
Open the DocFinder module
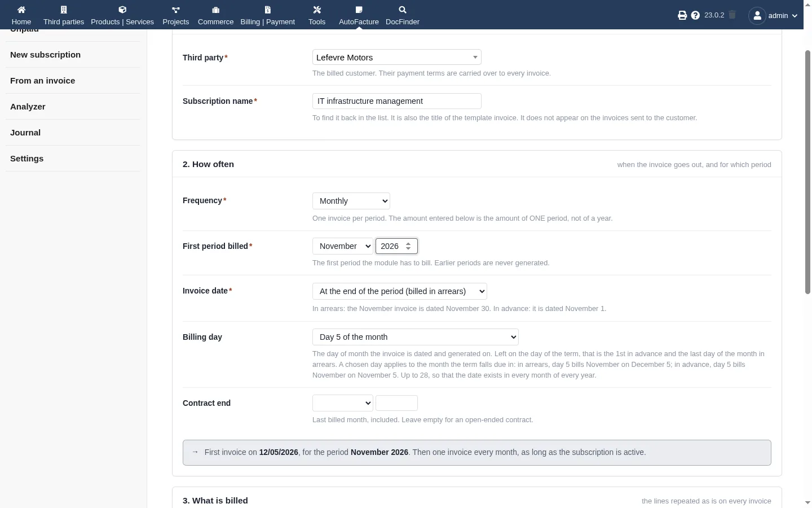click(x=403, y=15)
